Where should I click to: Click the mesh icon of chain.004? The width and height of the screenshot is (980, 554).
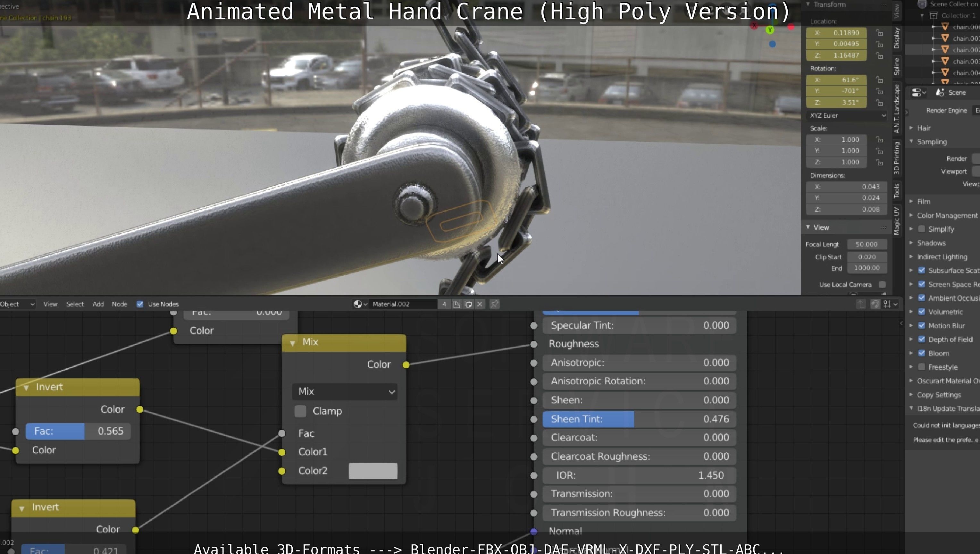point(945,72)
